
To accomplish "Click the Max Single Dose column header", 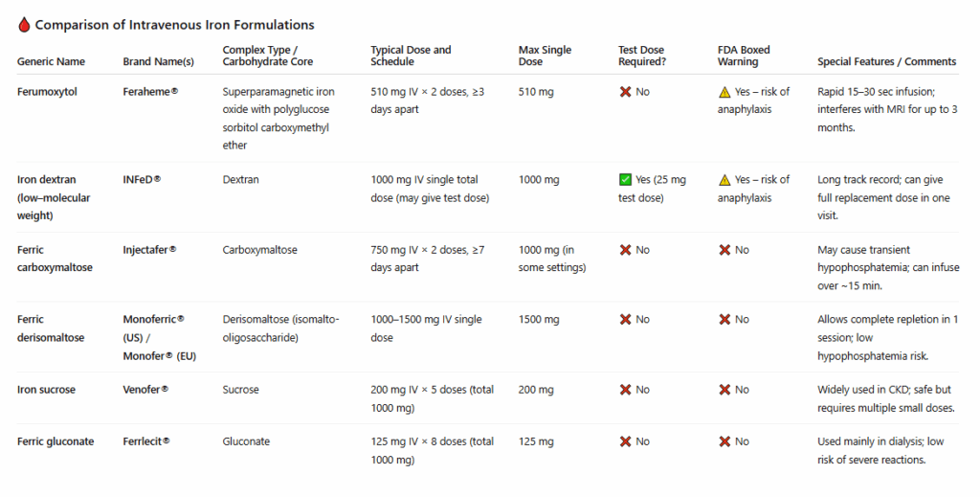I will coord(546,56).
